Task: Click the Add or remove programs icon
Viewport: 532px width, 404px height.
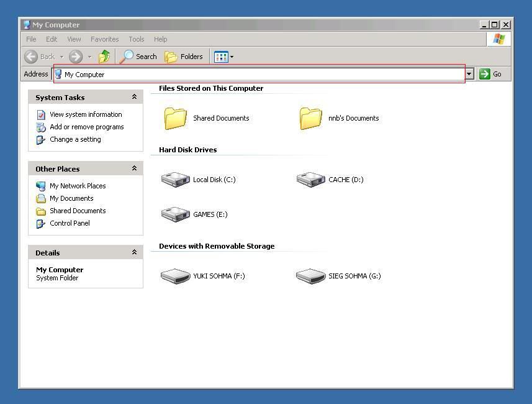Action: click(41, 127)
